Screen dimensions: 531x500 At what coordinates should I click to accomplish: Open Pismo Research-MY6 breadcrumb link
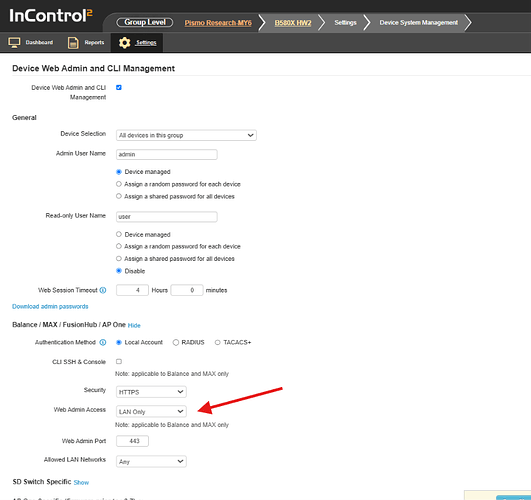tap(218, 23)
